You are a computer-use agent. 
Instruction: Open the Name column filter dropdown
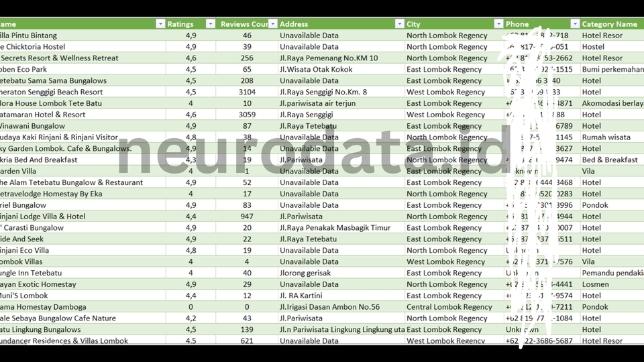tap(160, 24)
